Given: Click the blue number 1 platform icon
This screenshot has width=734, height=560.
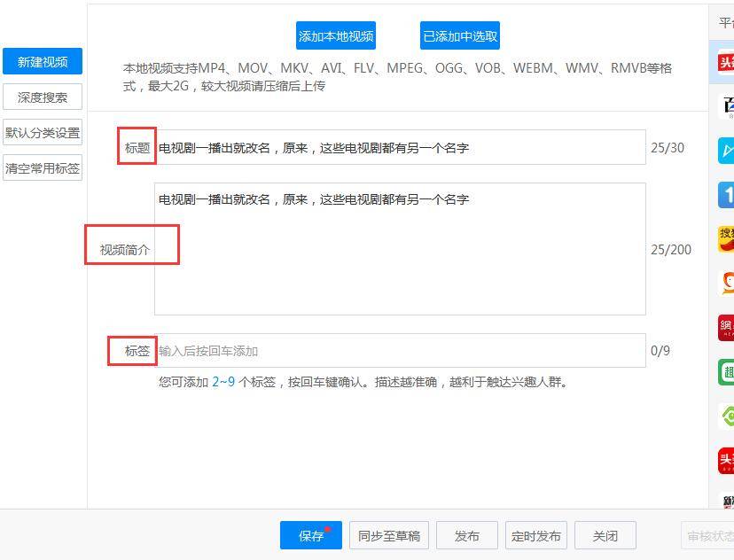Looking at the screenshot, I should tap(726, 195).
